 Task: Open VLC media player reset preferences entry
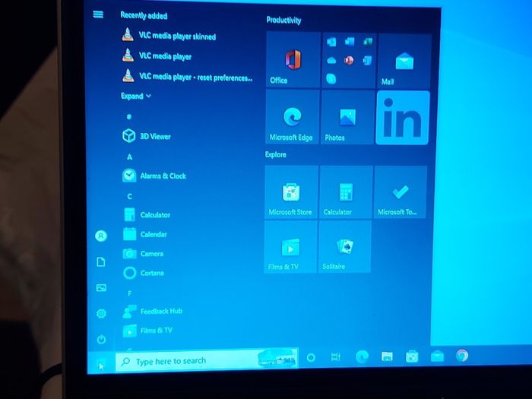(187, 77)
